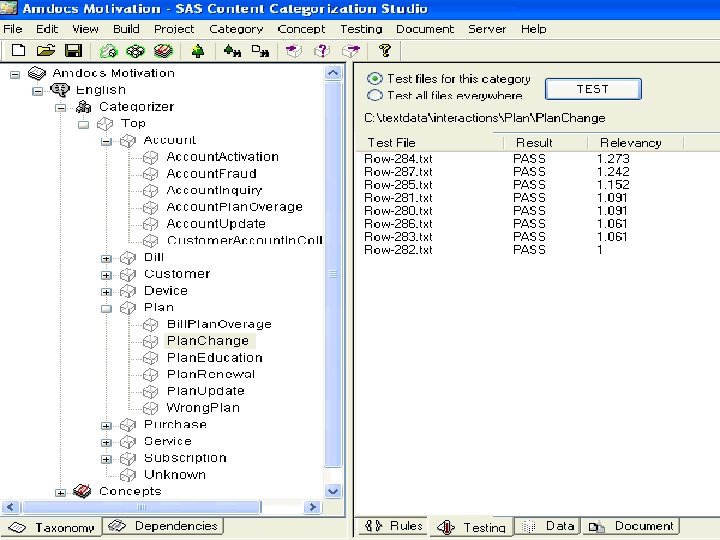Select Test all files everywhere option
This screenshot has width=720, height=540.
375,96
